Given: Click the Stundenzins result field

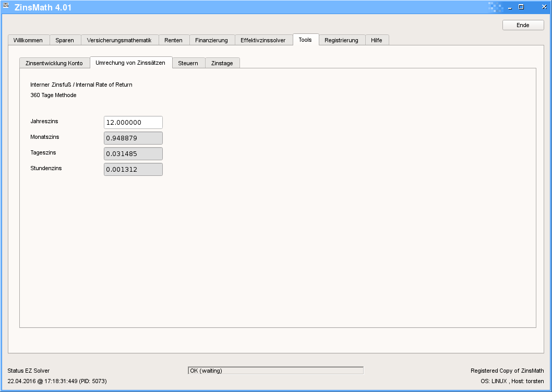Looking at the screenshot, I should click(133, 169).
